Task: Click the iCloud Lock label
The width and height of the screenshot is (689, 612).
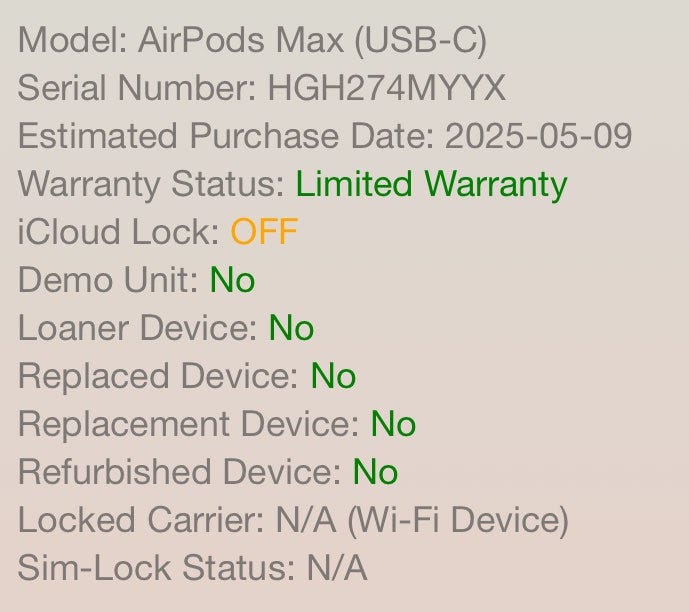Action: pyautogui.click(x=118, y=233)
